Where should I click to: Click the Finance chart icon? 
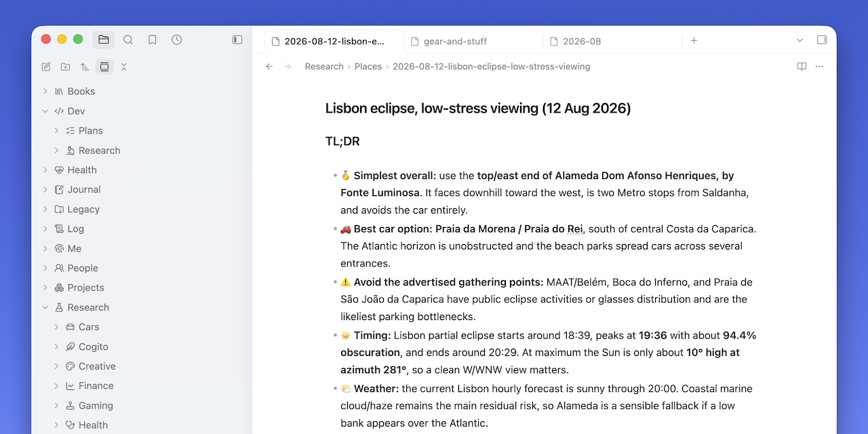70,386
